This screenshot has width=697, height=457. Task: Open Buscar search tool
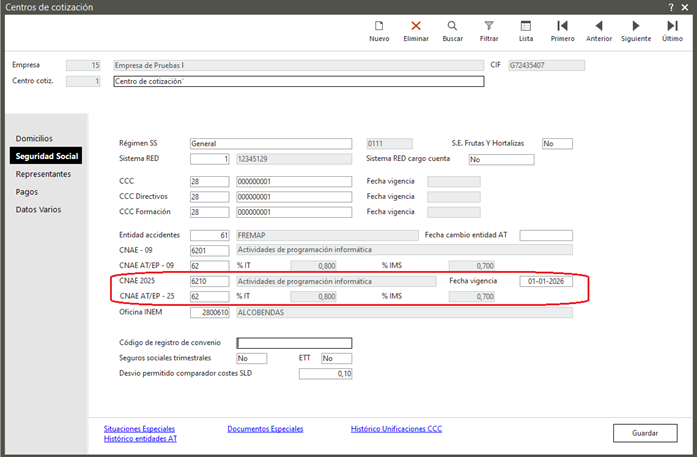coord(452,30)
